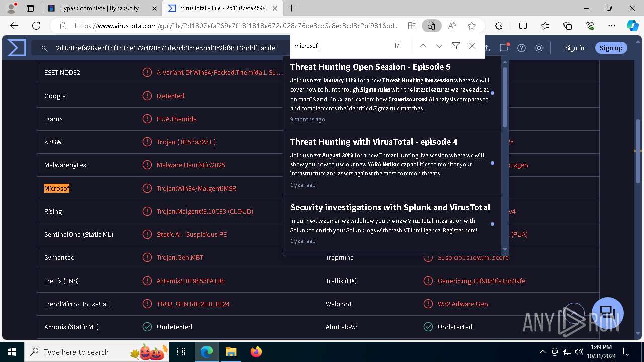This screenshot has width=644, height=362.
Task: Open browser Extensions menu
Action: coord(499,26)
